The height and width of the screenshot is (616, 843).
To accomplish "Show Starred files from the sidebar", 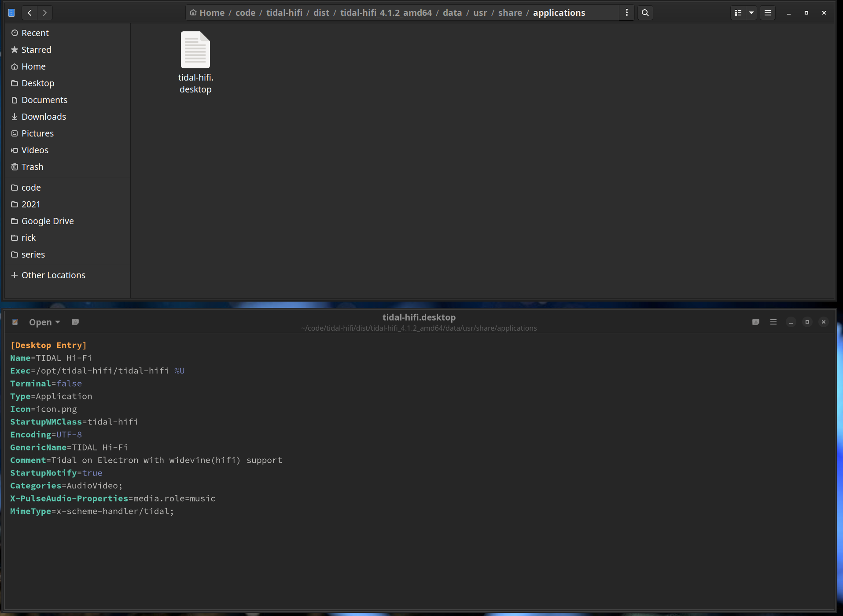I will pos(36,49).
